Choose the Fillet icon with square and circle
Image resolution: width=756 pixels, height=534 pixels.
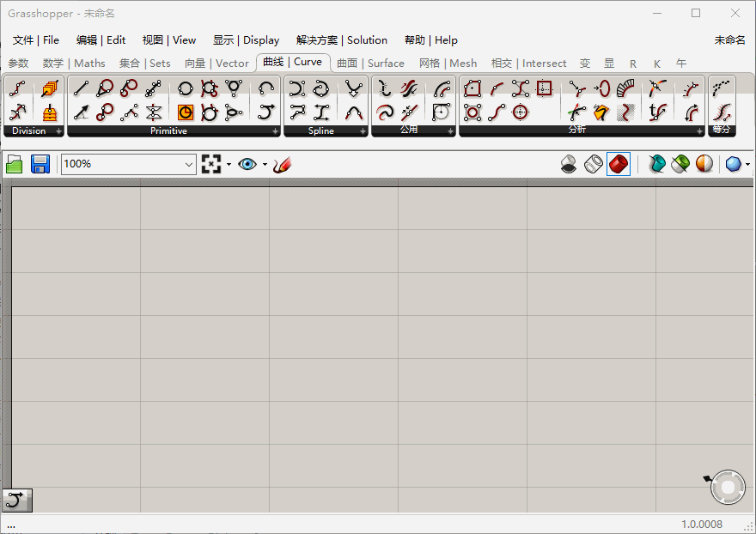441,112
